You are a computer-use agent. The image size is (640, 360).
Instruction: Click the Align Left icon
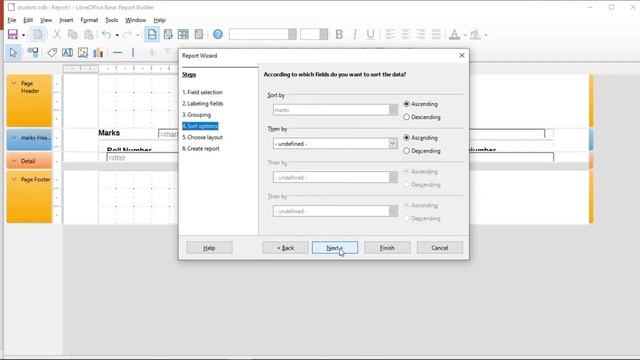390,35
